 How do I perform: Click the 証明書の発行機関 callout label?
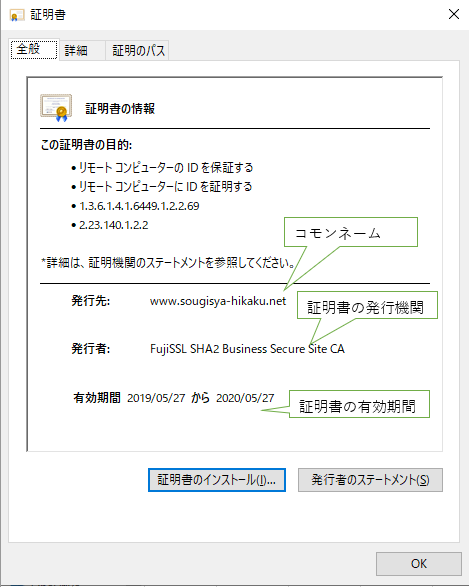pyautogui.click(x=367, y=305)
